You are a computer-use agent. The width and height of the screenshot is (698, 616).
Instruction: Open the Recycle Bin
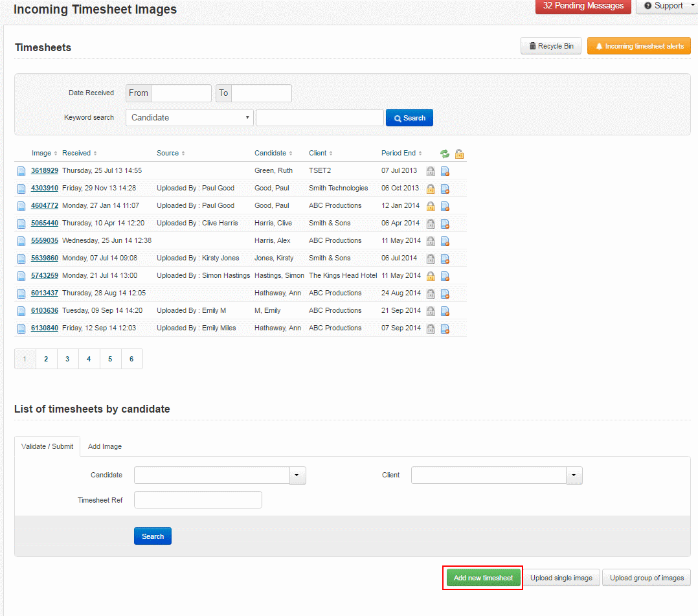[x=550, y=46]
